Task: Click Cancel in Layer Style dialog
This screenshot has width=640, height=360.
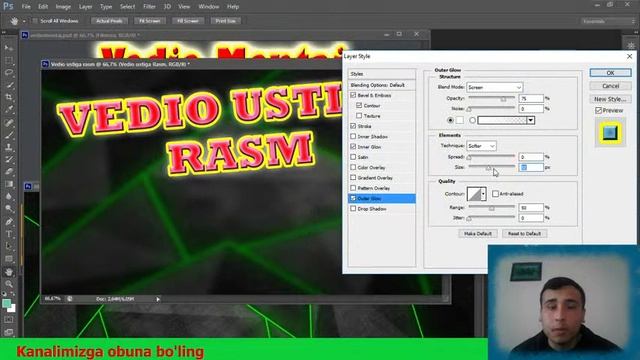Action: 610,86
